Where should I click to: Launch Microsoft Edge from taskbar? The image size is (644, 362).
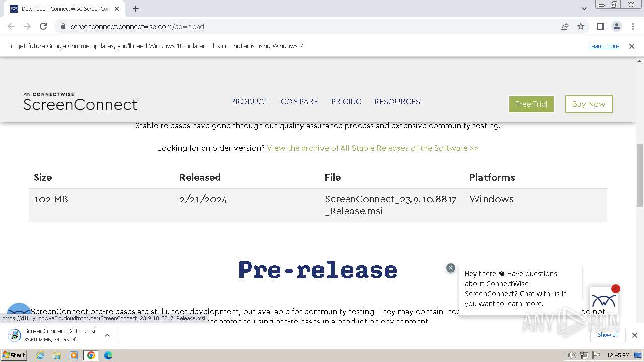tap(108, 355)
